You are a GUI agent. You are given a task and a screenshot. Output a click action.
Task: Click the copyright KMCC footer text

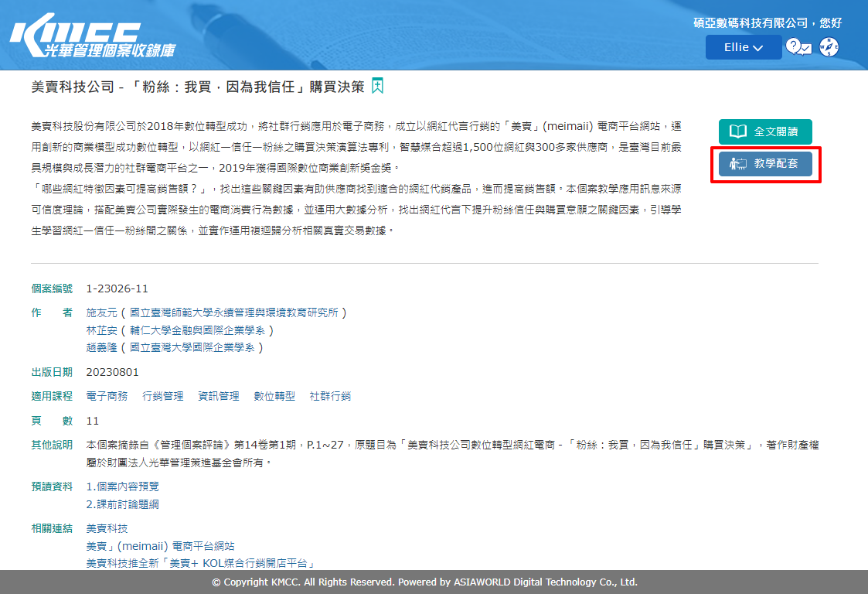coord(424,582)
